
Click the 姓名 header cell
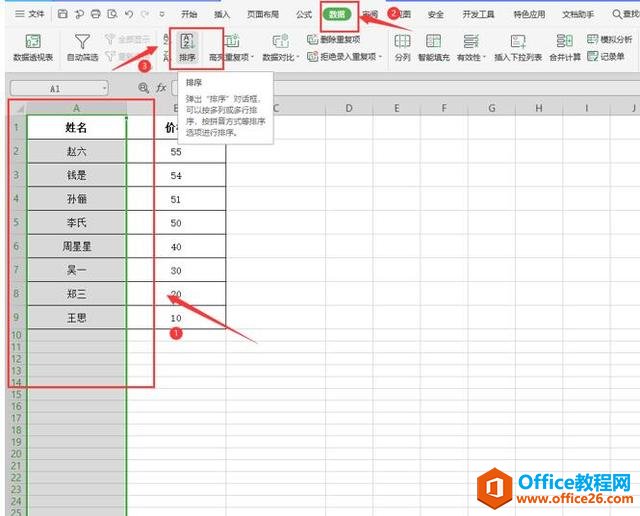coord(77,127)
